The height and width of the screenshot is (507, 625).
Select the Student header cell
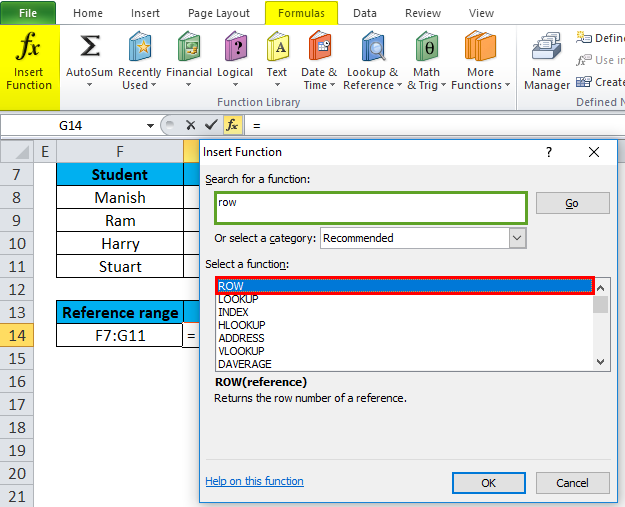click(x=120, y=175)
